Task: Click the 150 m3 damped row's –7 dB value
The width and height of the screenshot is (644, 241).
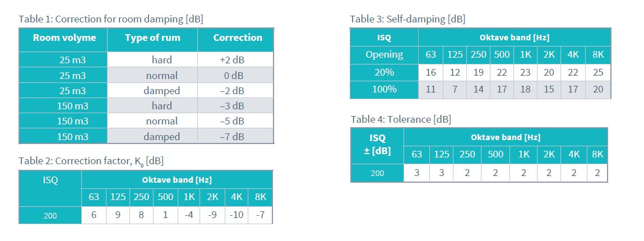Action: click(x=232, y=137)
